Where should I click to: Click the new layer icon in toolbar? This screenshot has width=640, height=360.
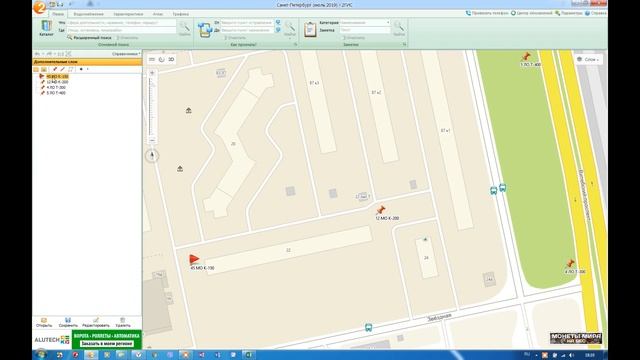tap(36, 69)
